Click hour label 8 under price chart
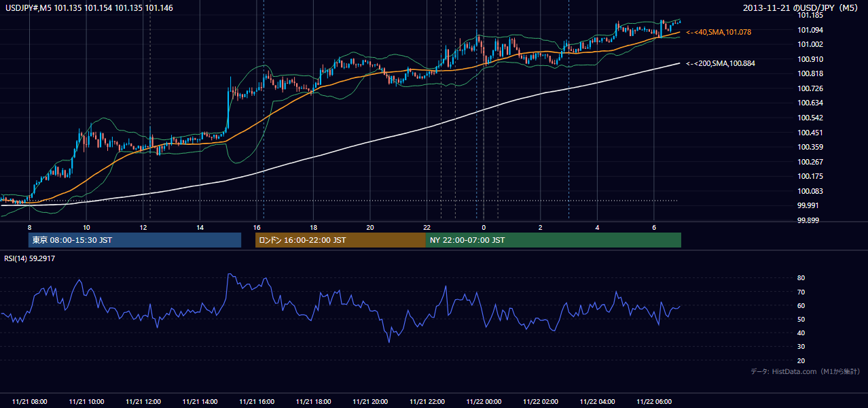This screenshot has height=408, width=868. tap(29, 226)
